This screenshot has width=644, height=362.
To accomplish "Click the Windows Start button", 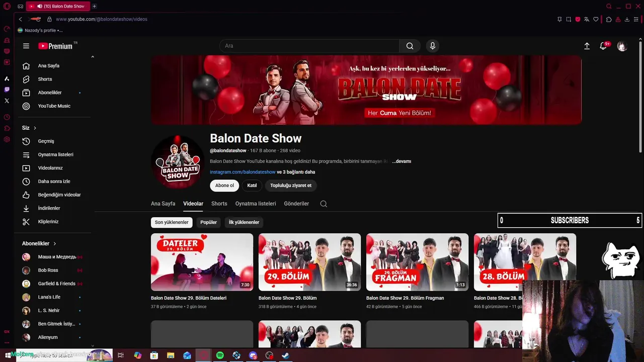I will (7, 355).
